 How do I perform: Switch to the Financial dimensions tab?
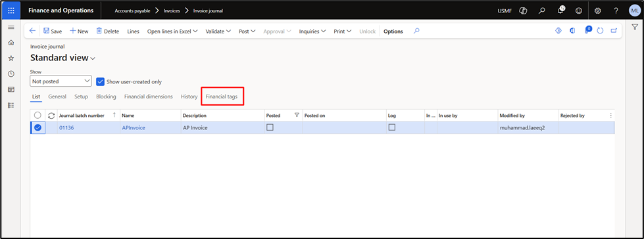click(148, 97)
